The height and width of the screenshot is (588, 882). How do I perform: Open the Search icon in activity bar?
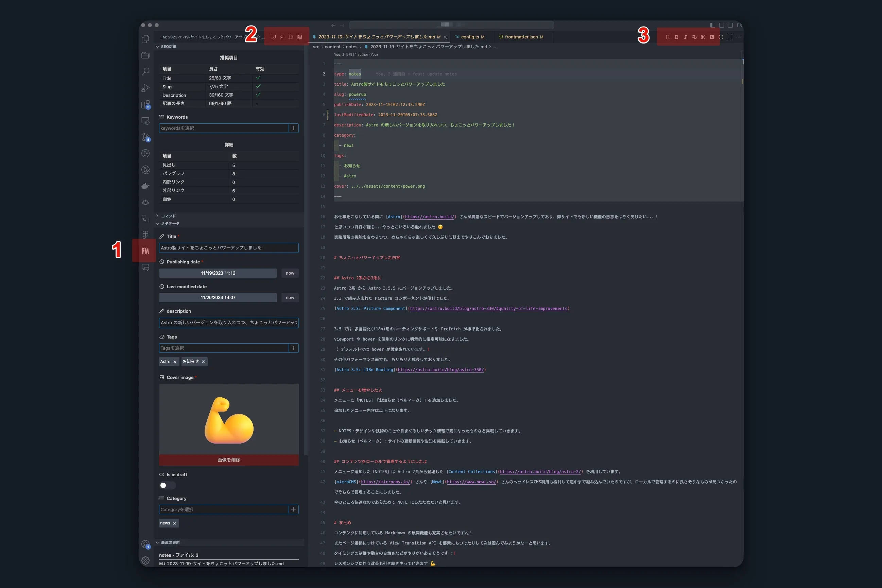(145, 71)
